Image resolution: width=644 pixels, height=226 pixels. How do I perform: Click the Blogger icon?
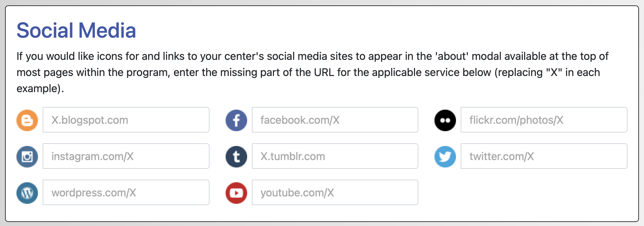27,120
